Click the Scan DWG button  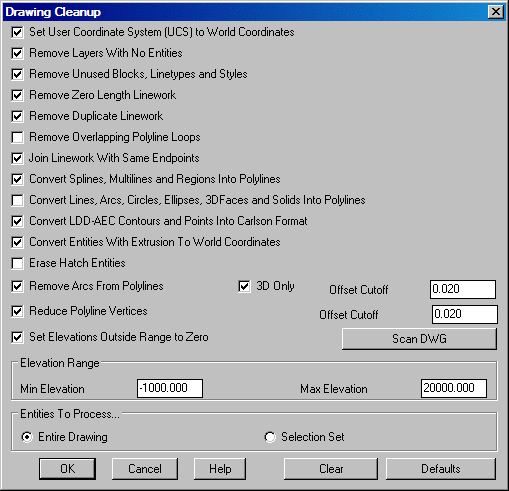[419, 339]
